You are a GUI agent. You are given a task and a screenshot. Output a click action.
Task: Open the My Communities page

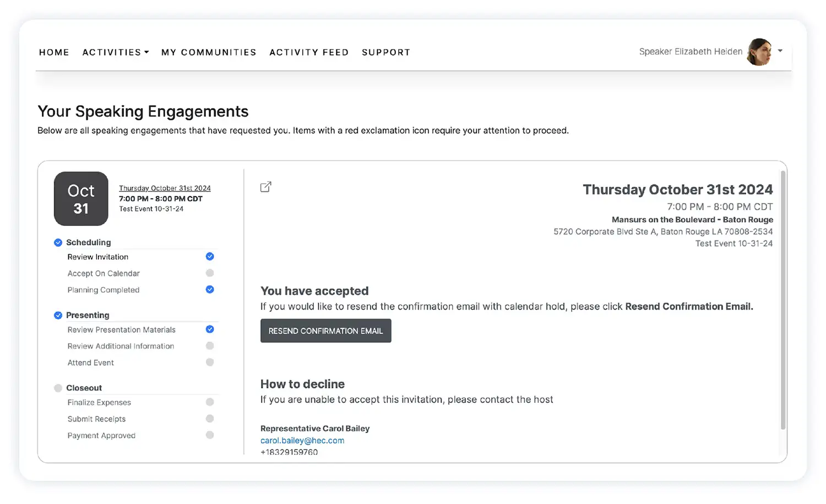(209, 52)
